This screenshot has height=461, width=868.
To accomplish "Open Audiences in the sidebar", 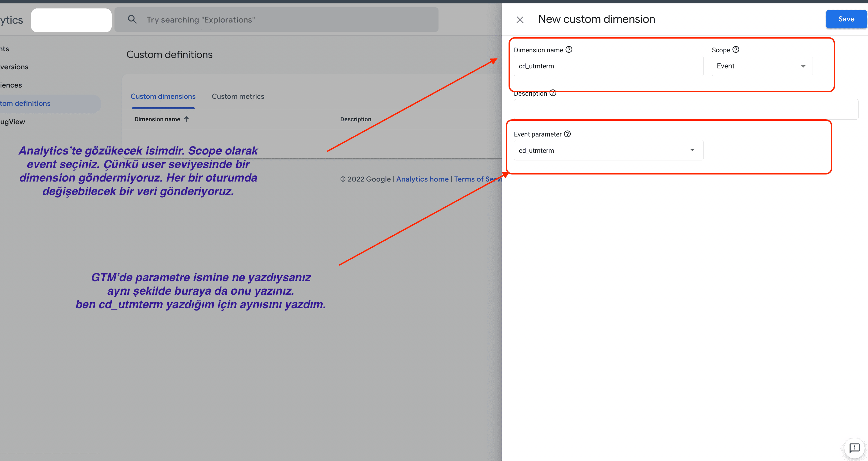I will click(11, 85).
